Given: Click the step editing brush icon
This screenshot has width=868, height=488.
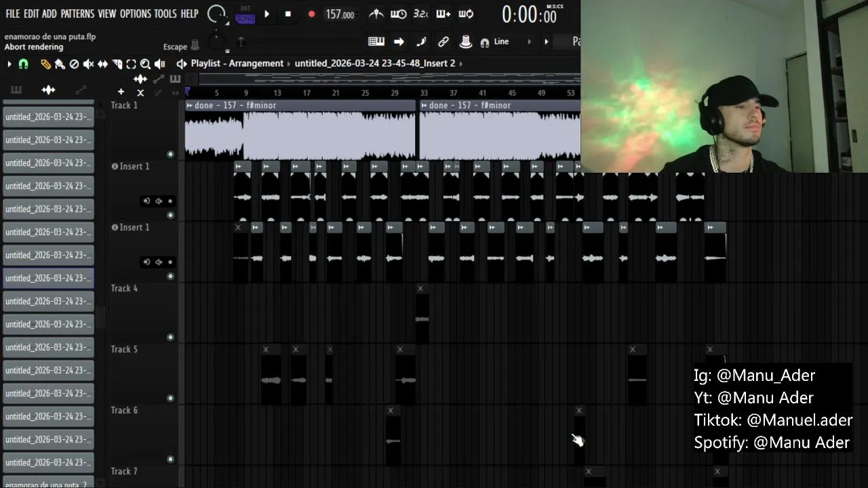Looking at the screenshot, I should pyautogui.click(x=421, y=41).
